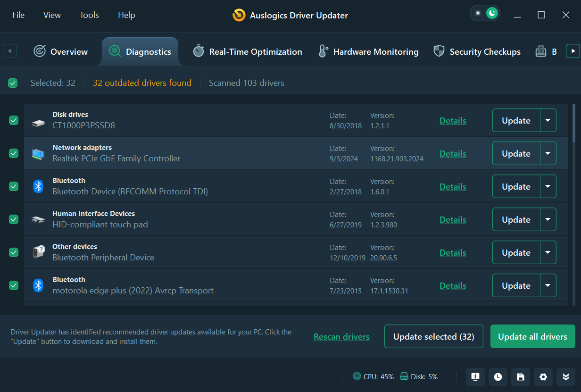This screenshot has height=392, width=581.
Task: Click the Disk usage icon in status bar
Action: (x=404, y=376)
